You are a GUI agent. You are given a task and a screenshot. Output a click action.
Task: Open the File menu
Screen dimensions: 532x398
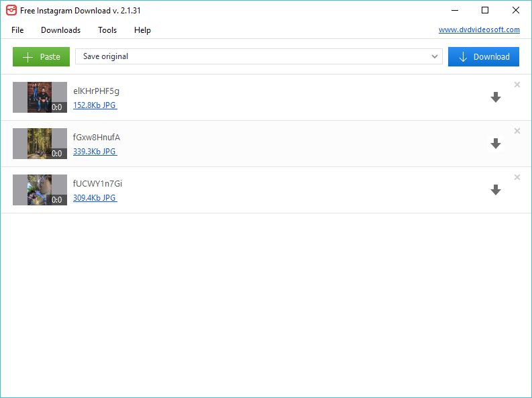coord(17,30)
